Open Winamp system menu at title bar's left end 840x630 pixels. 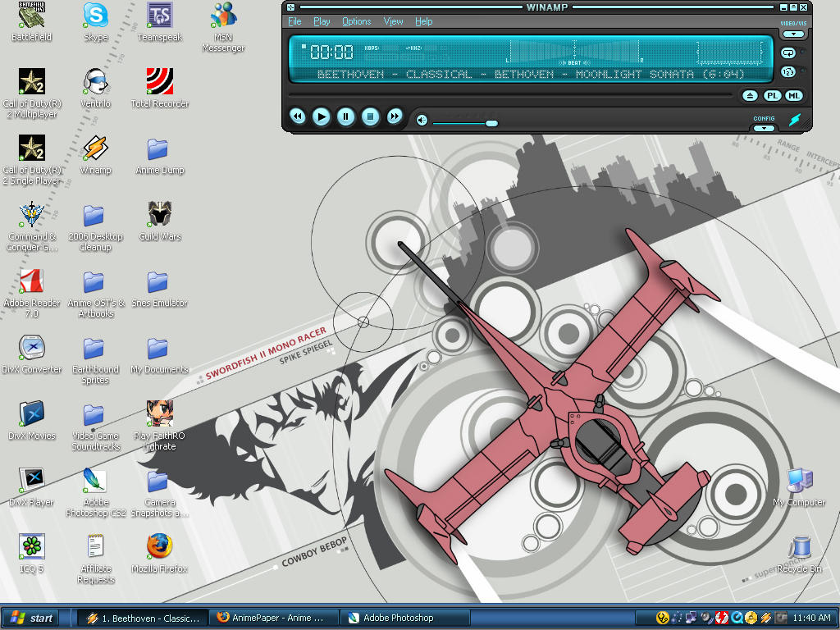(290, 7)
